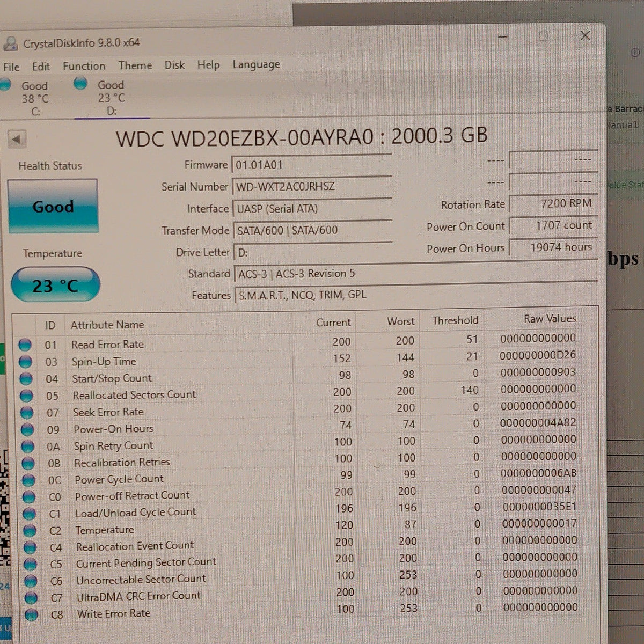The image size is (644, 644).
Task: Click status orb for C2 Temperature row
Action: click(x=30, y=531)
